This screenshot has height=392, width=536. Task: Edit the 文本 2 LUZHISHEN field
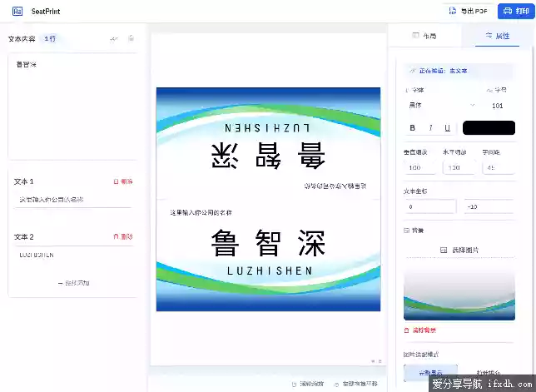click(72, 255)
